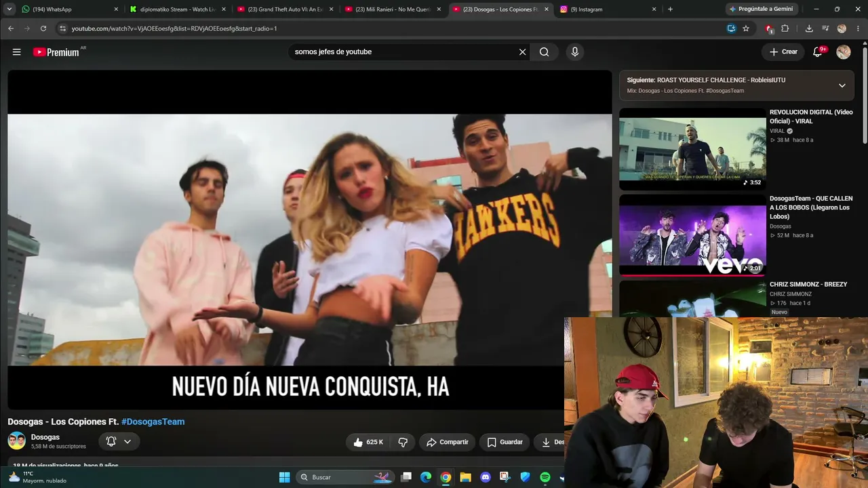The image size is (868, 488).
Task: Start voice search with the microphone
Action: 574,52
